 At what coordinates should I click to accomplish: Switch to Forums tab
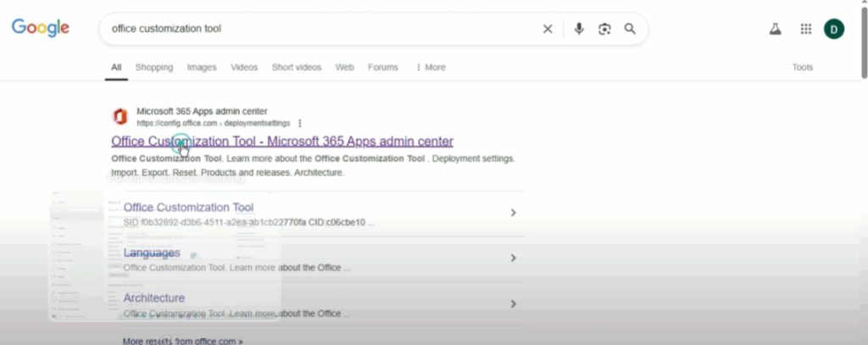coord(382,67)
